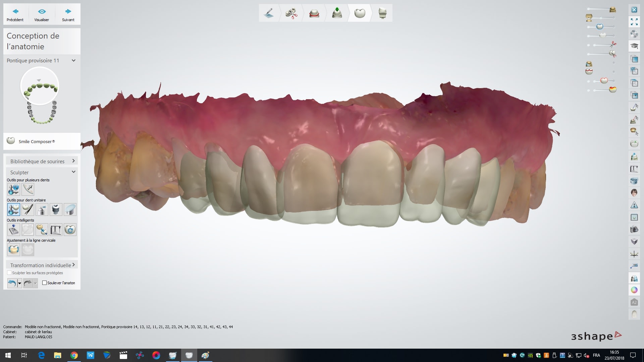Select the A2 shade hexagon
This screenshot has width=644, height=362.
(634, 302)
